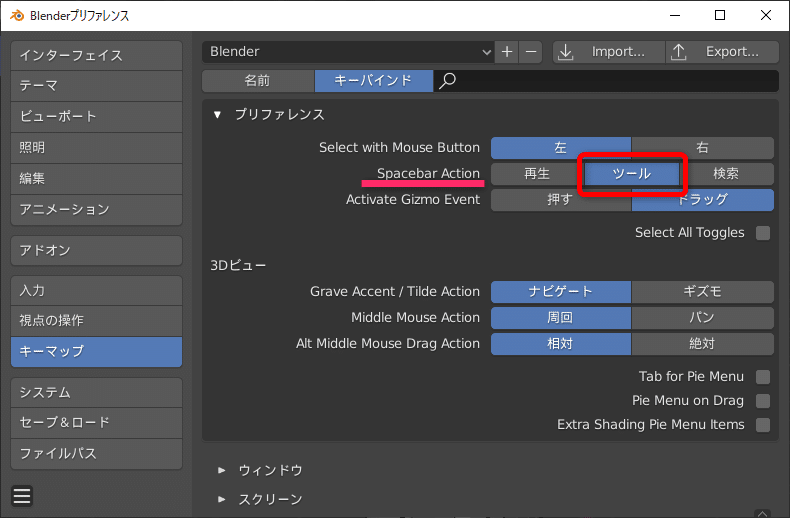Click the magnifier icon in search field
The width and height of the screenshot is (790, 518).
447,81
